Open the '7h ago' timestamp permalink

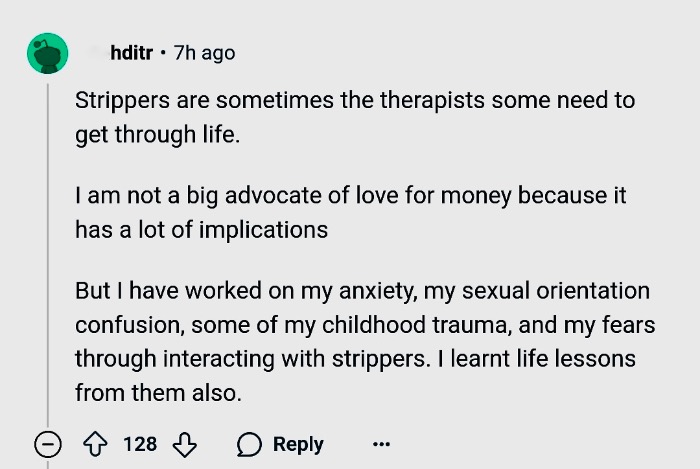[204, 53]
